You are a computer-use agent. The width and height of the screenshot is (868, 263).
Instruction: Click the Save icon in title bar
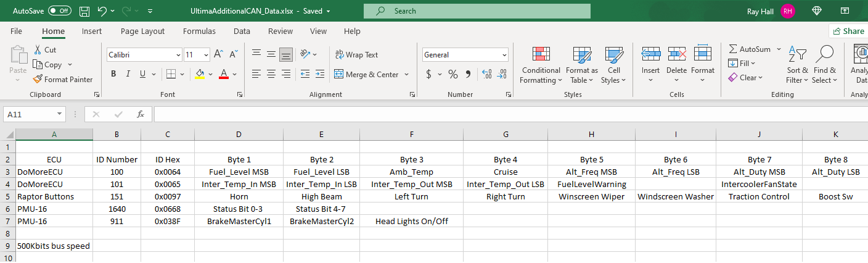[x=84, y=11]
